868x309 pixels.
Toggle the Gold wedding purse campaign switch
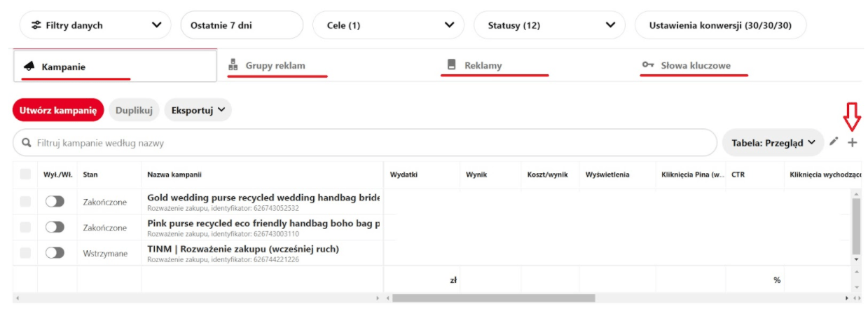tap(55, 202)
